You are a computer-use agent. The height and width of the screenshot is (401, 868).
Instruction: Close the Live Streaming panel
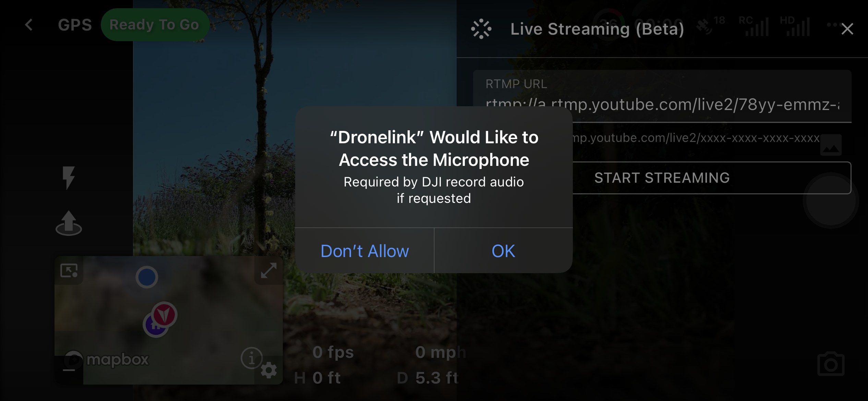click(847, 29)
